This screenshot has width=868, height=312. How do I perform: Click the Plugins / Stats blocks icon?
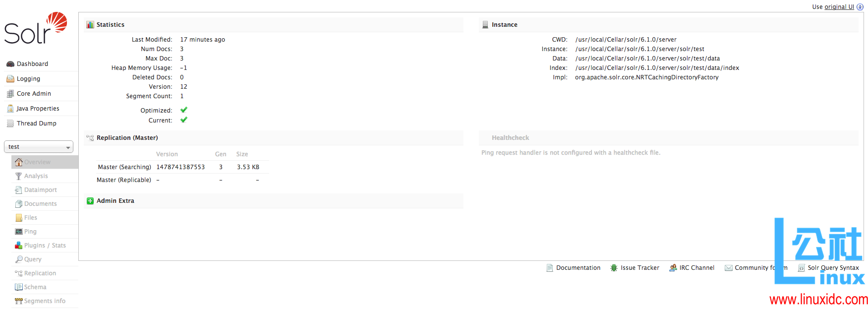point(19,246)
